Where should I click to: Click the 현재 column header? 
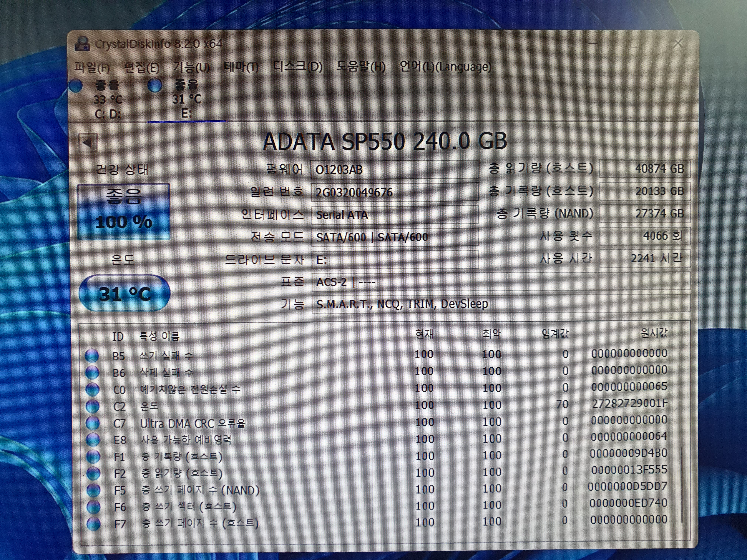click(424, 334)
